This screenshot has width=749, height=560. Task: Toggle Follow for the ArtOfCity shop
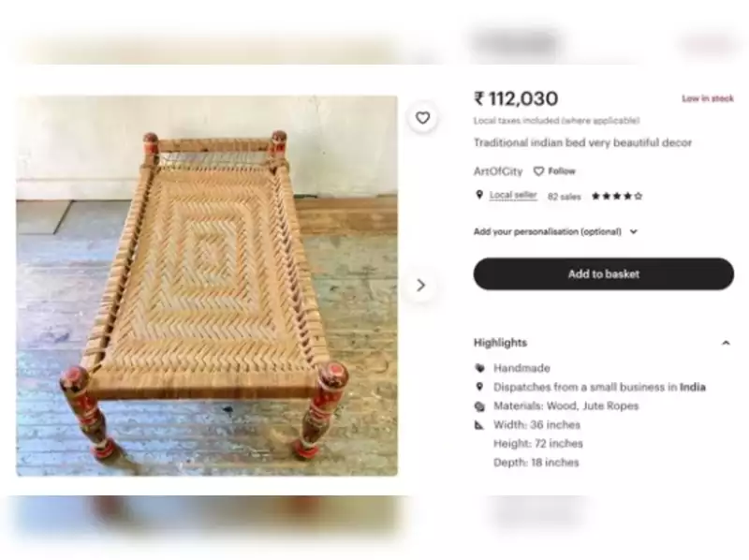[558, 171]
